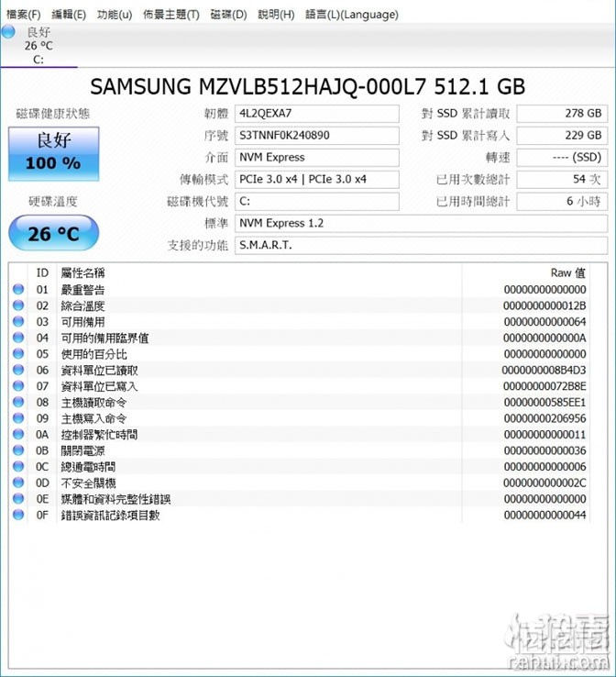Open the 功能(u) menu
The image size is (616, 677).
pos(115,15)
